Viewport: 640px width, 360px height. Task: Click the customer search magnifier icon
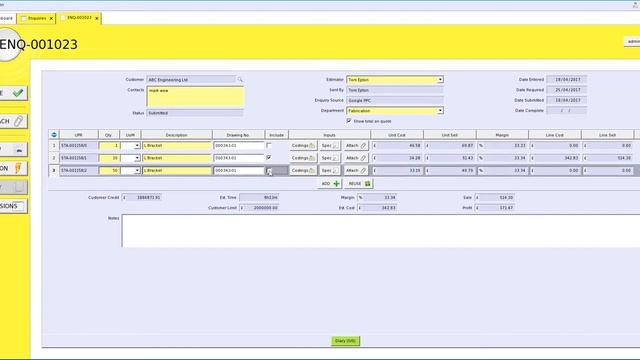(x=240, y=80)
